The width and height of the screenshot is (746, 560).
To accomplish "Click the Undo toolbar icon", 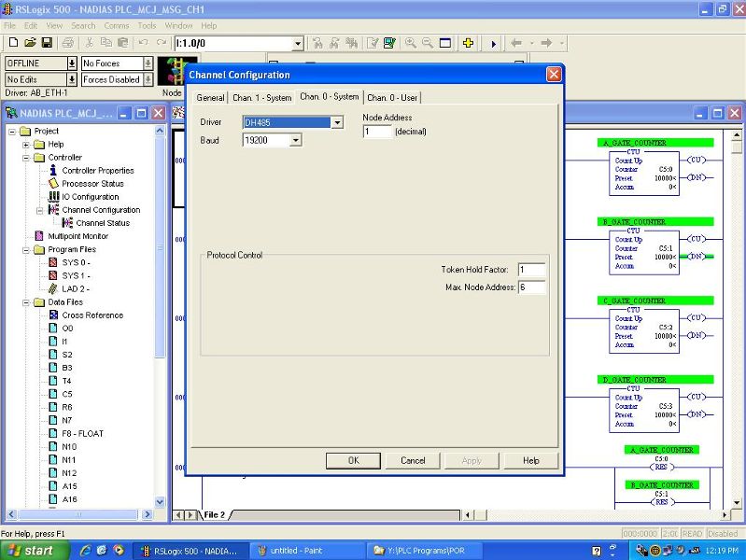I will pos(143,43).
